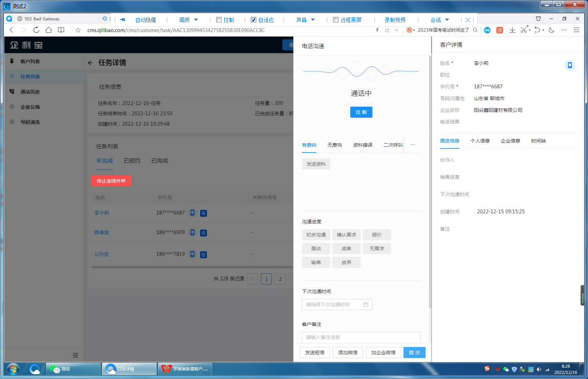This screenshot has width=588, height=379.
Task: Click the 挂断 hang up button
Action: click(361, 112)
